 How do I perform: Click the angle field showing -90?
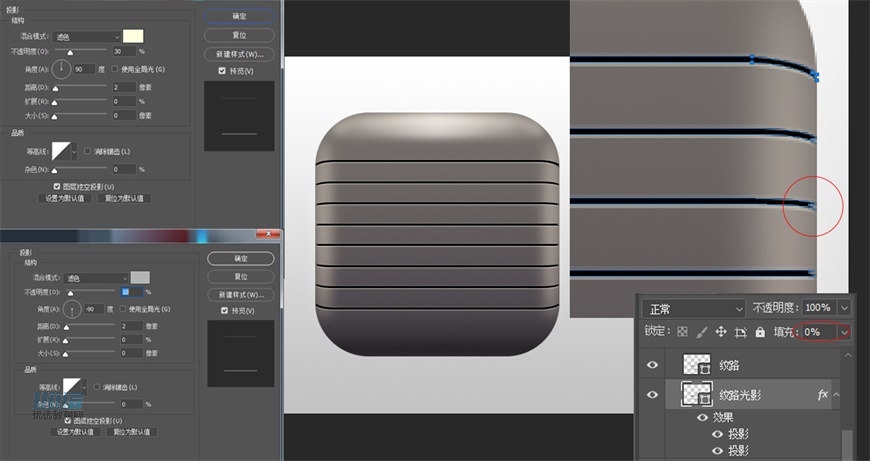click(93, 309)
